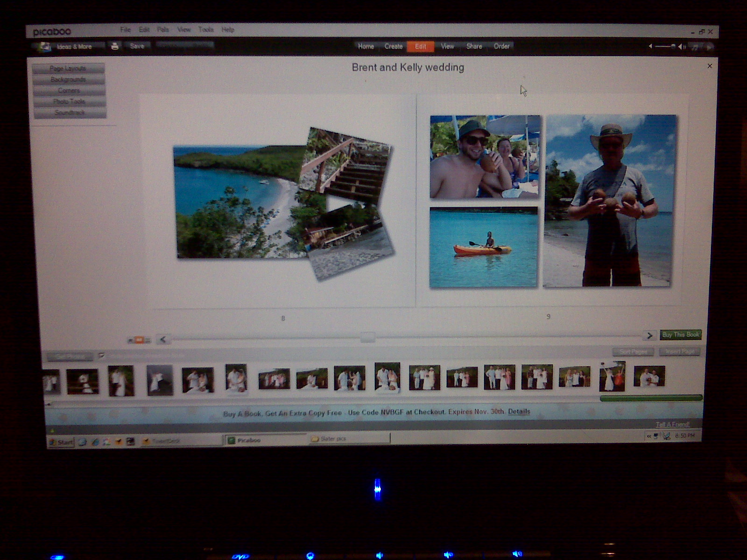747x560 pixels.
Task: Click the printer icon in toolbar
Action: click(x=115, y=46)
